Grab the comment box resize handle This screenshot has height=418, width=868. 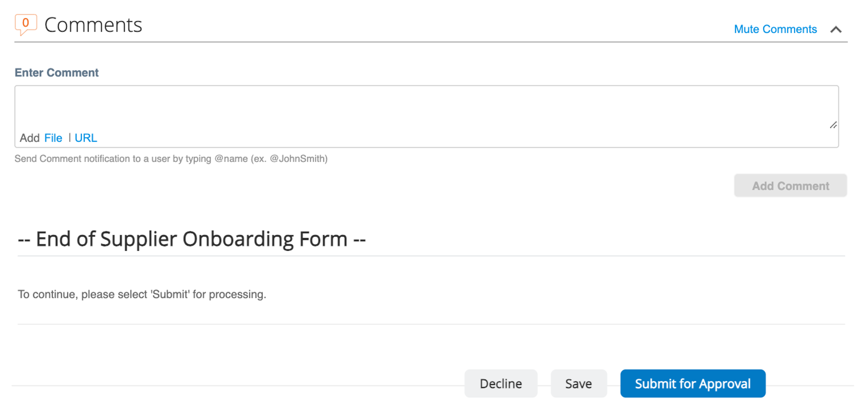tap(833, 125)
